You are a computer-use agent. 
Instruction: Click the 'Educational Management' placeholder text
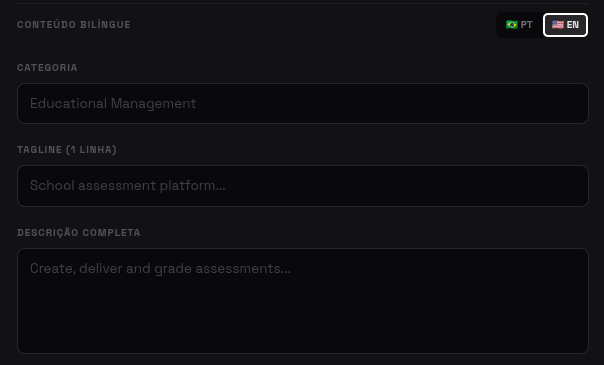tap(113, 103)
